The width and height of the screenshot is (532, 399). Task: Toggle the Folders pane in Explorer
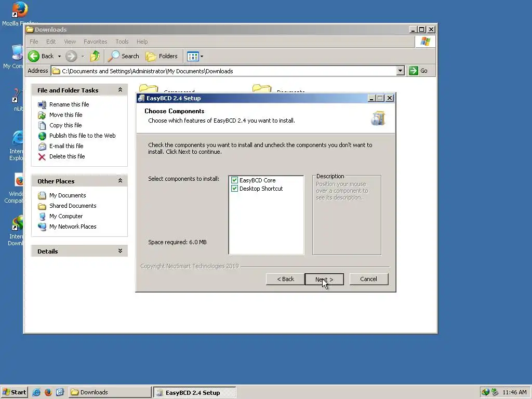pyautogui.click(x=162, y=56)
